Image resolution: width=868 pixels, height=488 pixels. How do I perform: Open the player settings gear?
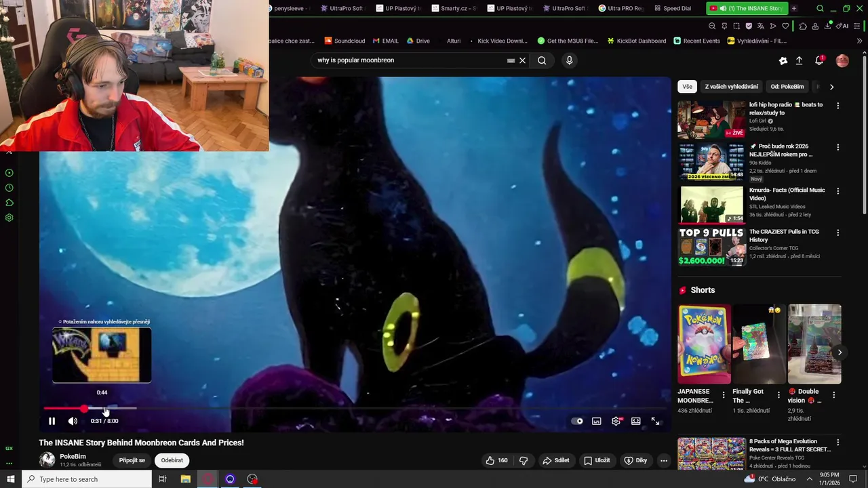(x=616, y=421)
